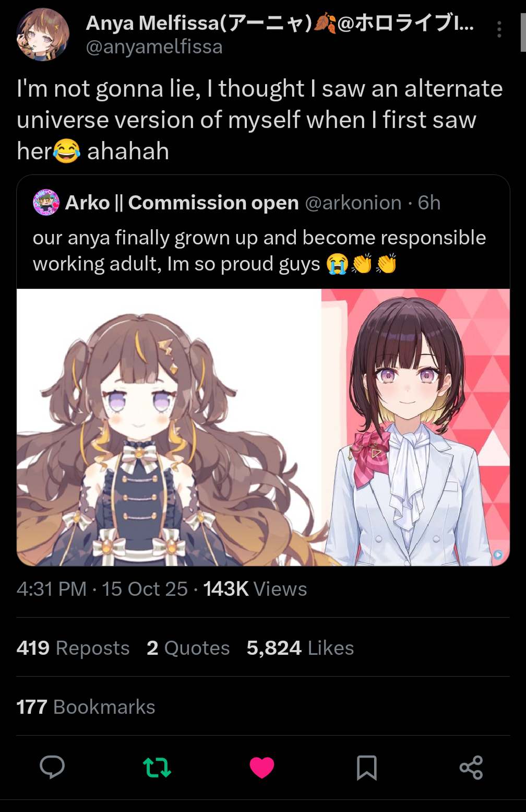Open the @arkonion handle in quoted post
Image resolution: width=526 pixels, height=812 pixels.
pos(353,203)
